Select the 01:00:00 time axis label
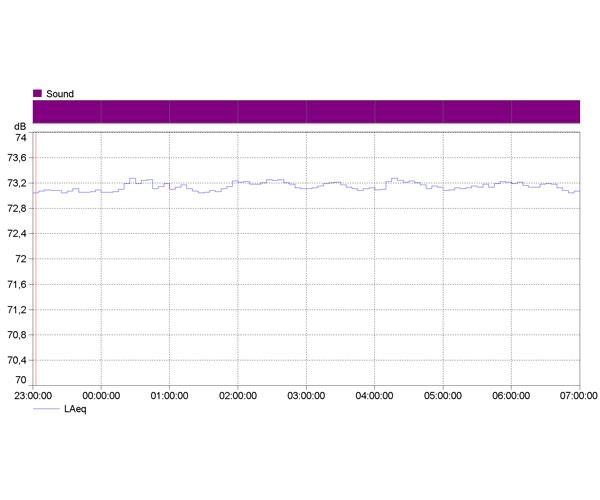This screenshot has height=500, width=600. 169,396
